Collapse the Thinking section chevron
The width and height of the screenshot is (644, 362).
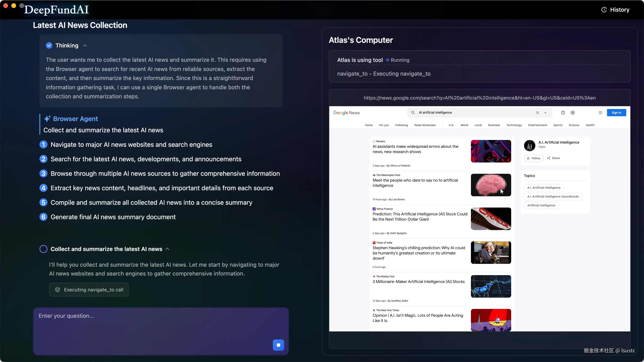[x=85, y=45]
